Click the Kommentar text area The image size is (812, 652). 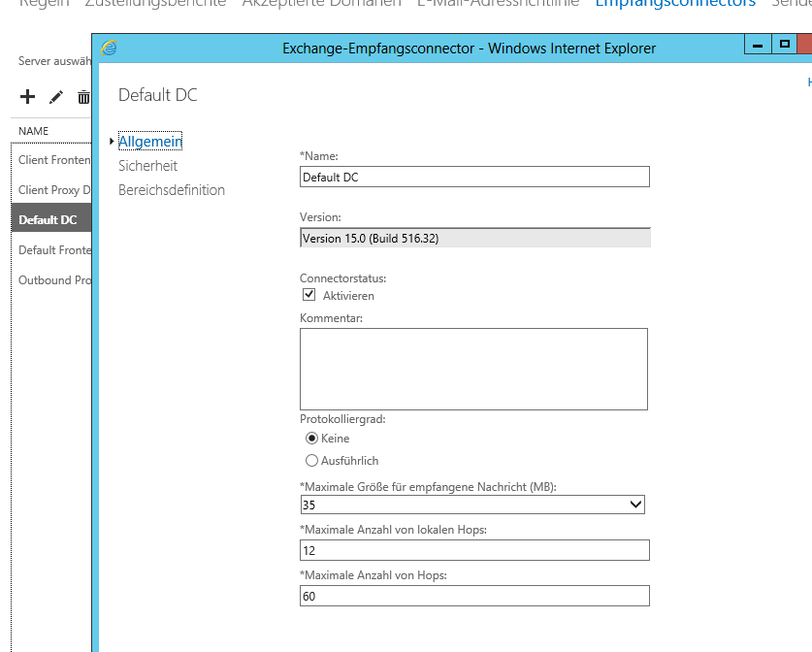(473, 370)
